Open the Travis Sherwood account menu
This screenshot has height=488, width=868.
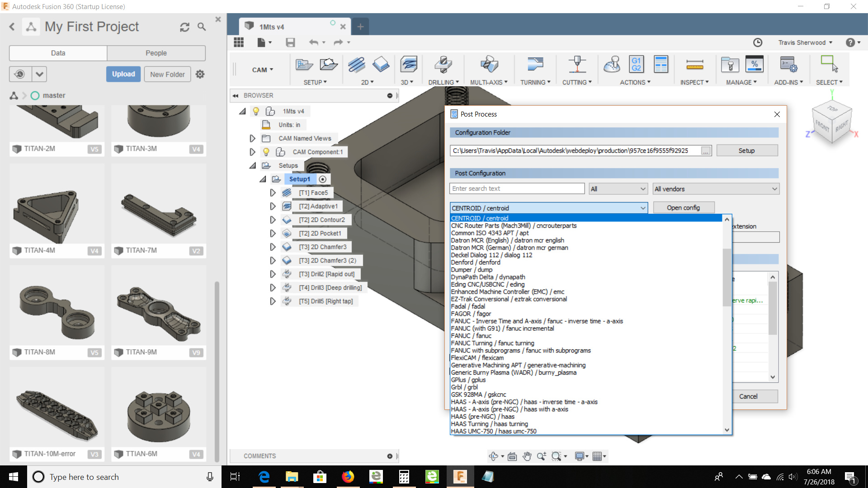point(805,42)
